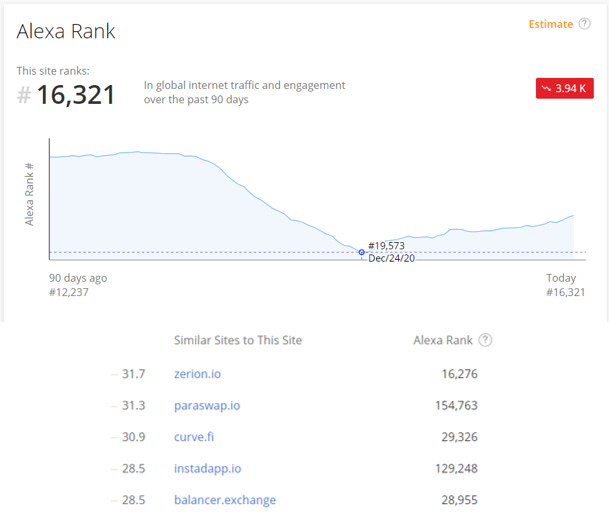Click the 'Today' axis label
609x524 pixels.
561,278
